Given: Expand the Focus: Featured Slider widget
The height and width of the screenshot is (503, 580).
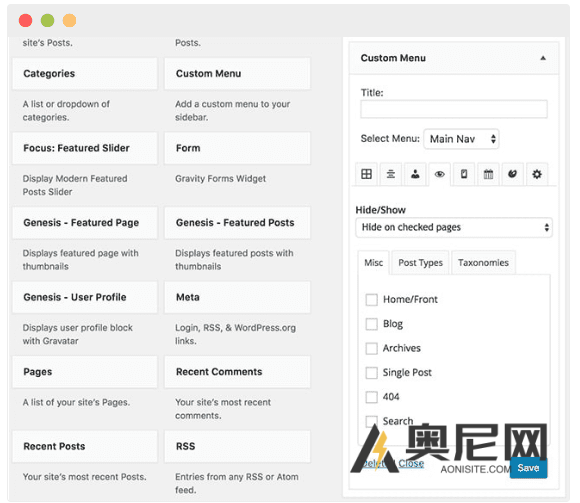Looking at the screenshot, I should point(85,148).
